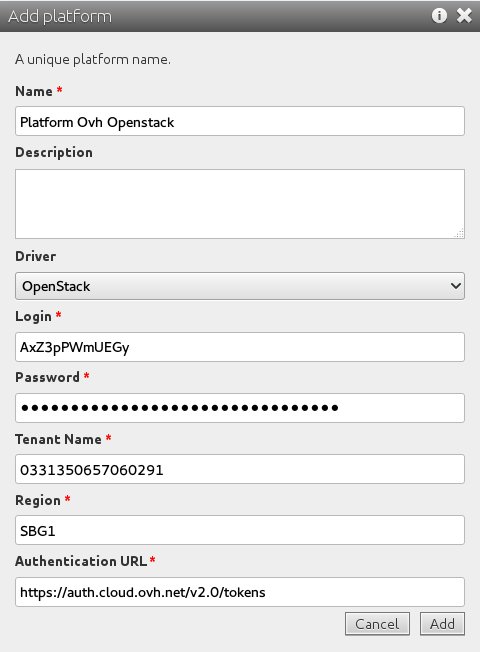
Task: Close the Add platform dialog
Action: pyautogui.click(x=464, y=16)
